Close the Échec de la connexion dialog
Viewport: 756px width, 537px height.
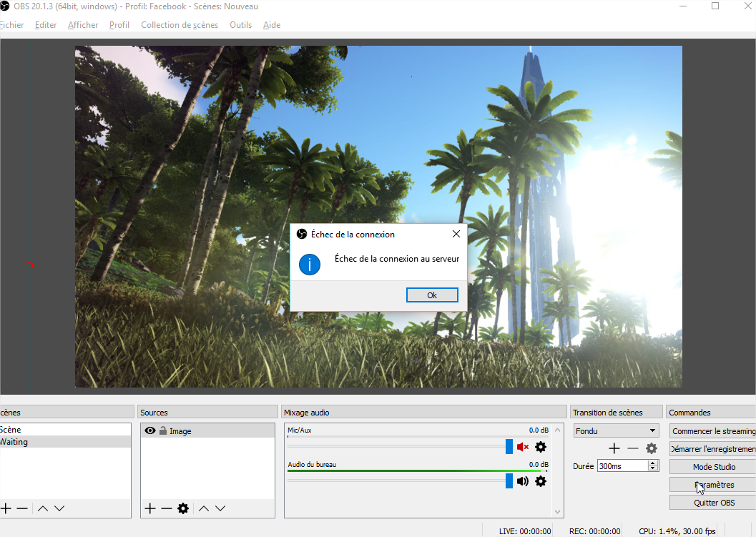[456, 234]
